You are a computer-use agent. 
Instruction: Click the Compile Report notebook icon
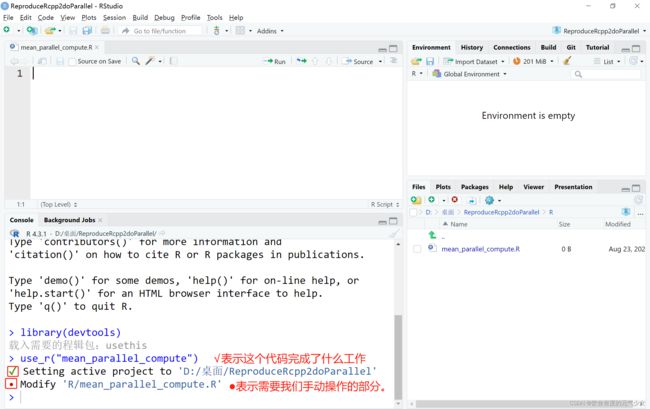(x=174, y=61)
